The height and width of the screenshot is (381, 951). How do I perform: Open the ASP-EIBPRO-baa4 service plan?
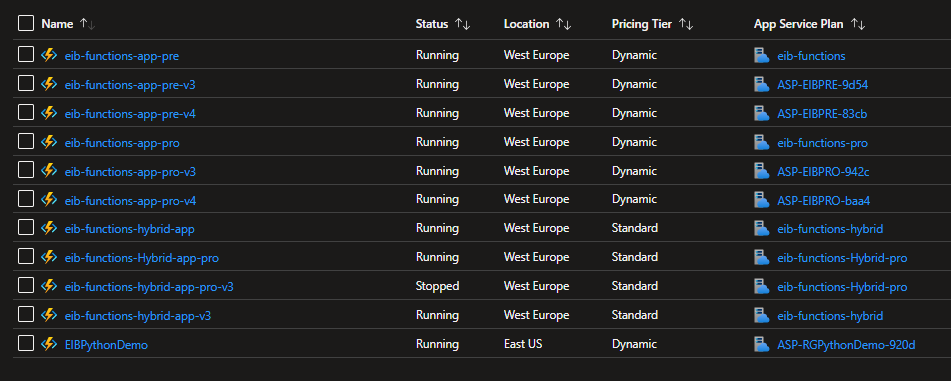[824, 200]
